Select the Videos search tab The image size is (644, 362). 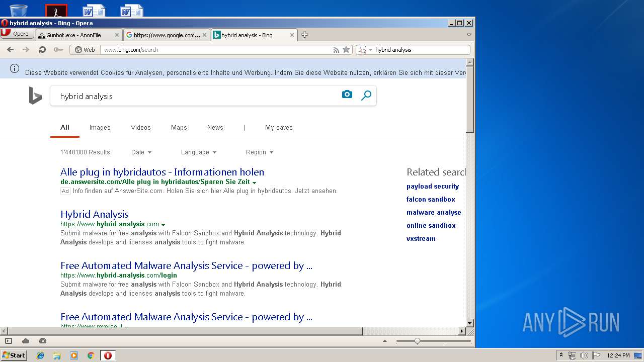(x=141, y=128)
